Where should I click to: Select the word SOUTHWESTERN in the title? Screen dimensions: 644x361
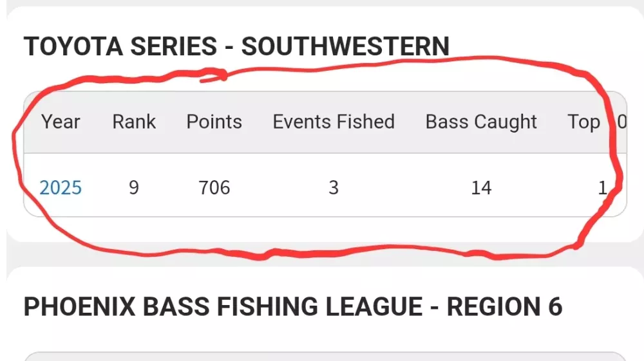point(345,46)
